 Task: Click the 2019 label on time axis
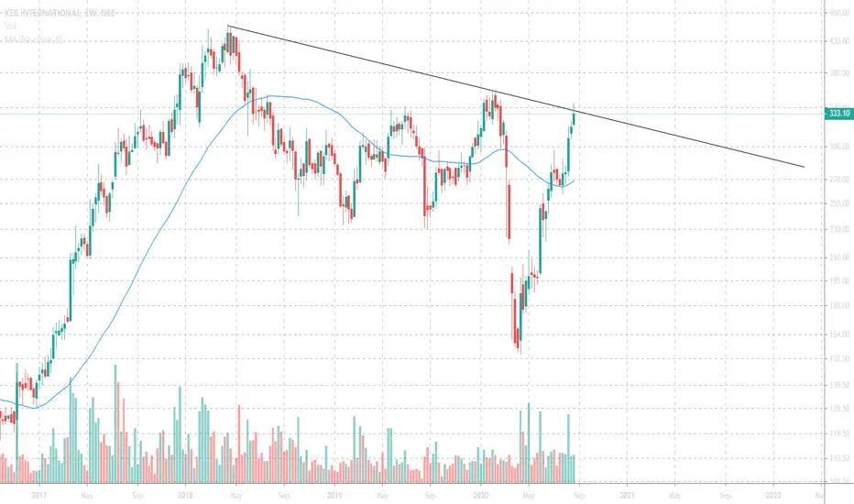(334, 495)
